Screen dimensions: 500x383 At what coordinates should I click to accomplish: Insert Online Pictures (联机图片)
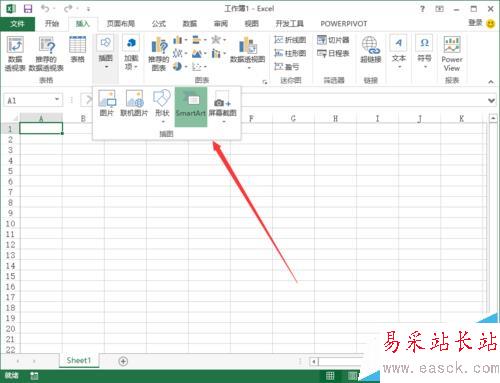134,103
